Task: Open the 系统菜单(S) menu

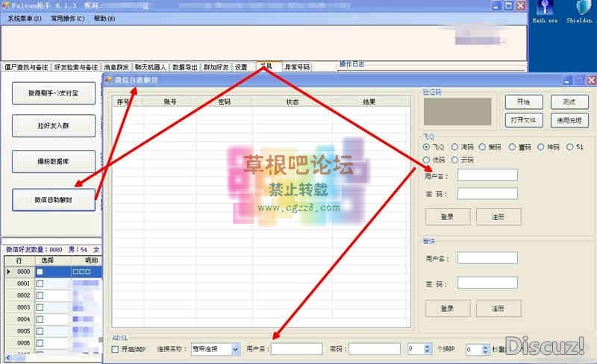Action: [x=25, y=19]
